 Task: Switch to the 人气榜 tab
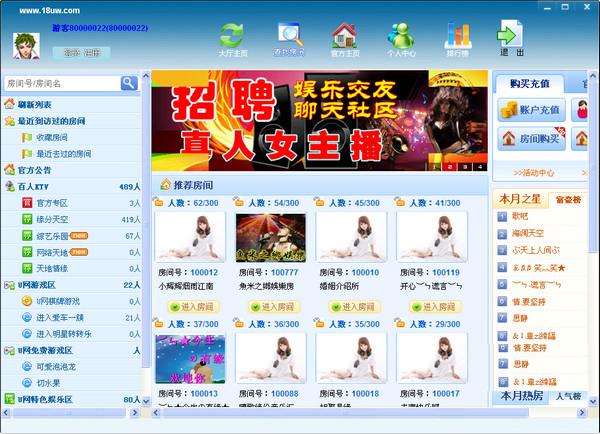568,396
